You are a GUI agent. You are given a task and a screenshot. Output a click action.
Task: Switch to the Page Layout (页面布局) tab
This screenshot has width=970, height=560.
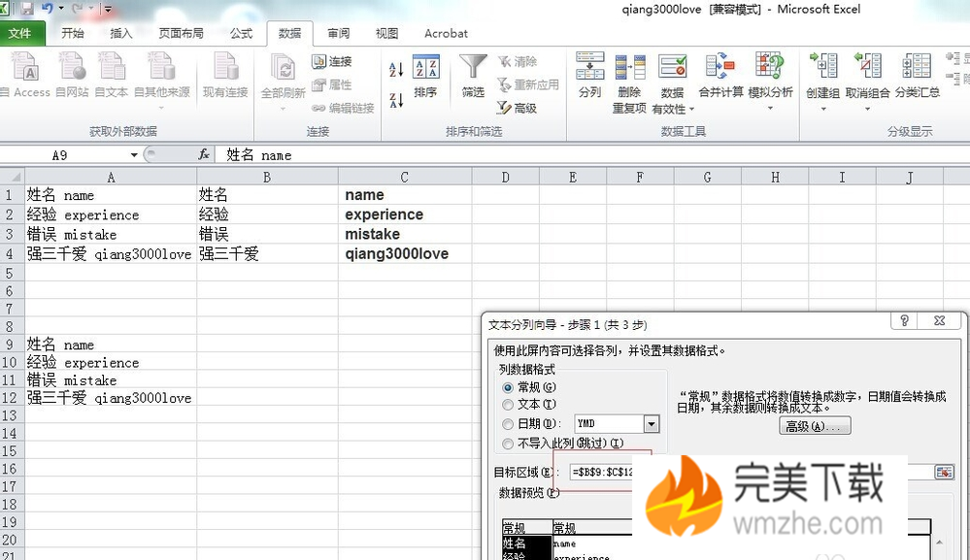click(x=181, y=33)
